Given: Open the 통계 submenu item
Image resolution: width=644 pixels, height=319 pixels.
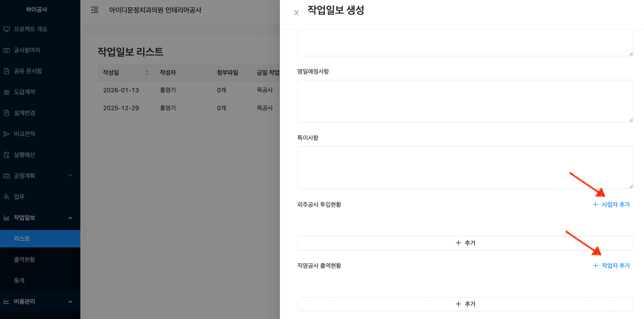Looking at the screenshot, I should pyautogui.click(x=19, y=280).
